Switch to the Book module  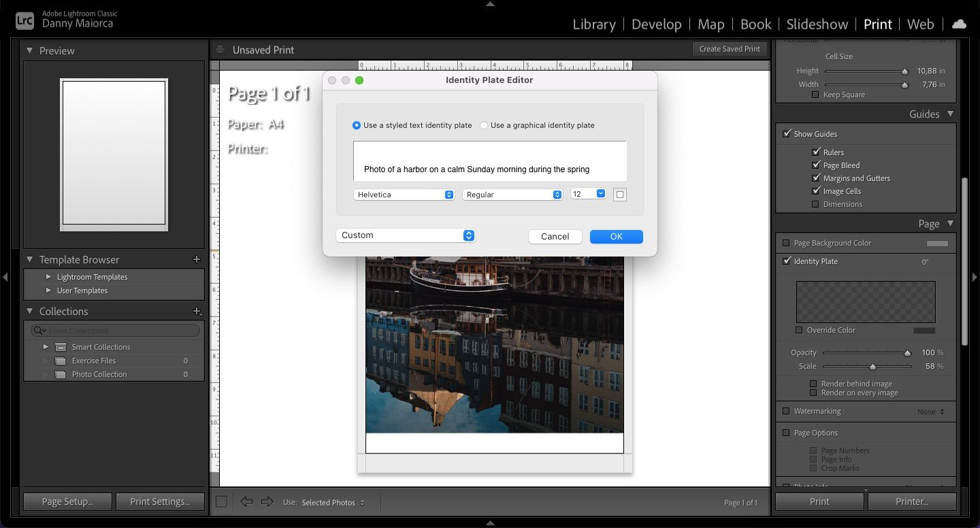pos(756,24)
